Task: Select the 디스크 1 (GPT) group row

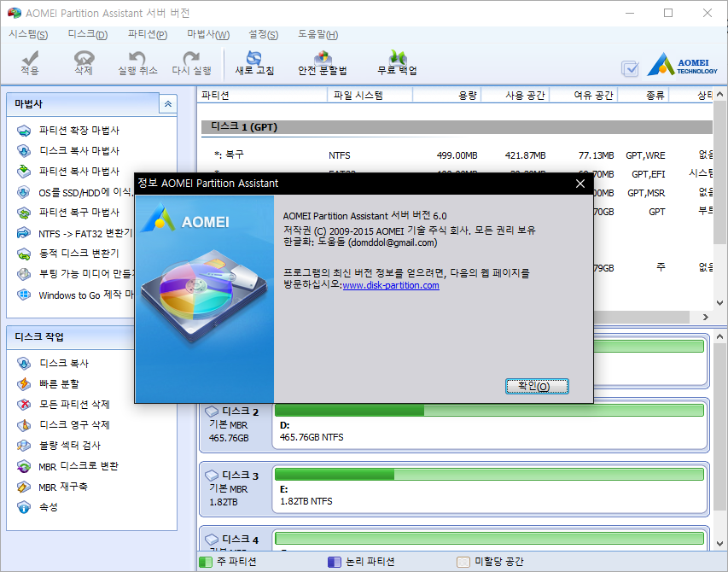Action: 457,127
